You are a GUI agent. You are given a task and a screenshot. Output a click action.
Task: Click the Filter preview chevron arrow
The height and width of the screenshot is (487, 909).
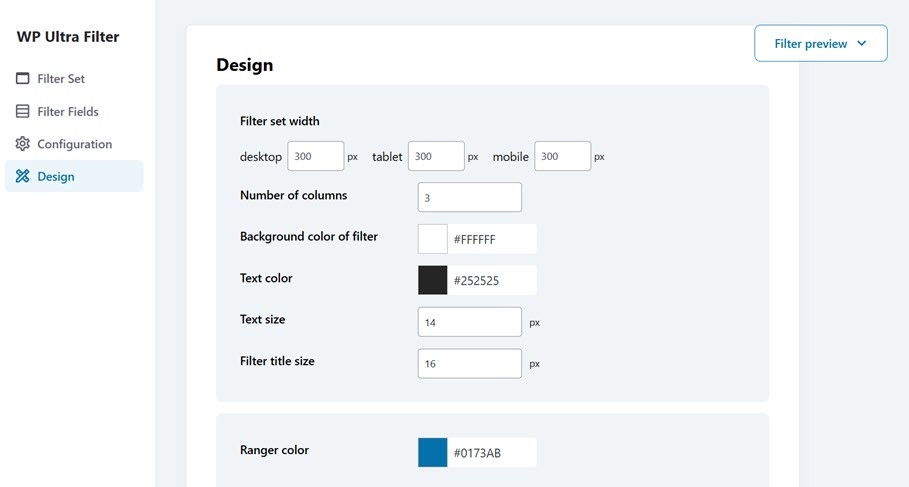pyautogui.click(x=863, y=44)
